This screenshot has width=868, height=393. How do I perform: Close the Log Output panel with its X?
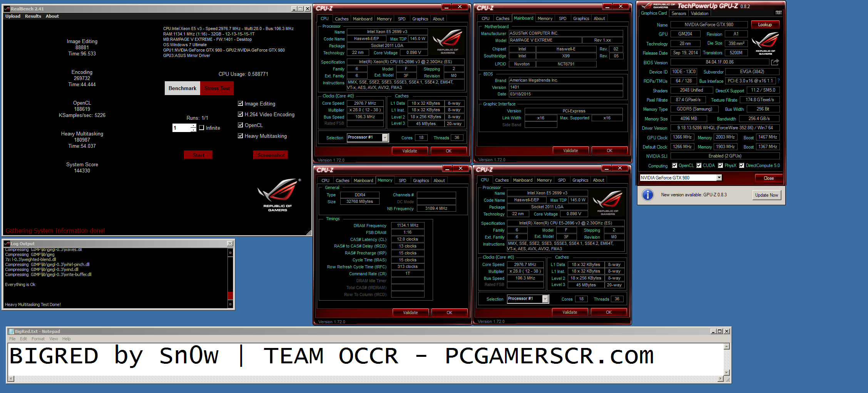point(230,244)
